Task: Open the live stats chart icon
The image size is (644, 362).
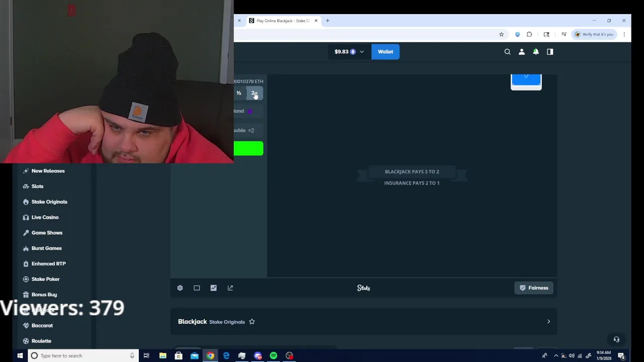Action: 213,288
